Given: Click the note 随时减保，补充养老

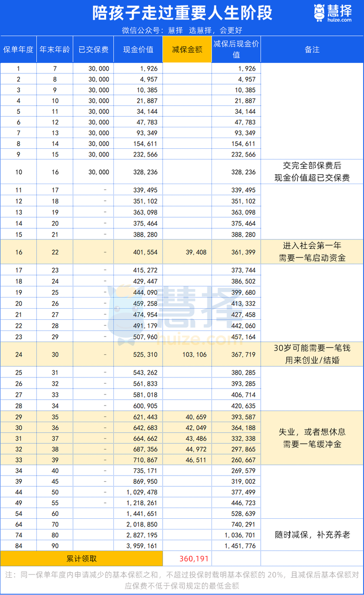Looking at the screenshot, I should click(x=312, y=535).
